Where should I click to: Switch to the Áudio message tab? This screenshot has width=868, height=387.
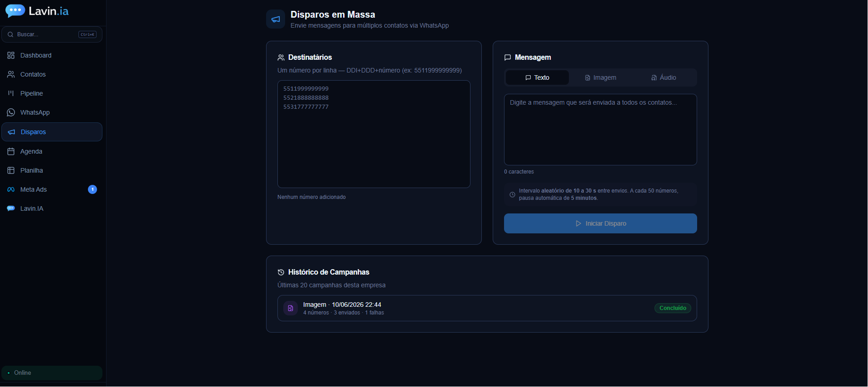(664, 77)
